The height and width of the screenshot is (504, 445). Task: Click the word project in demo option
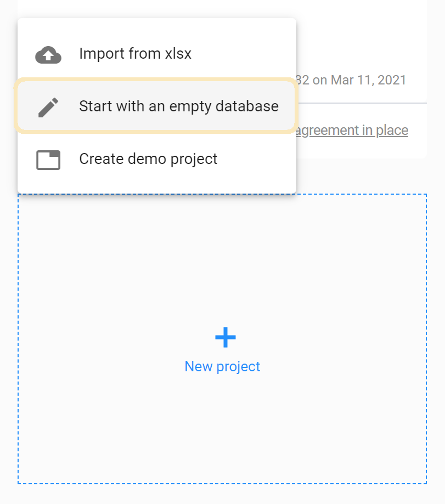[194, 159]
